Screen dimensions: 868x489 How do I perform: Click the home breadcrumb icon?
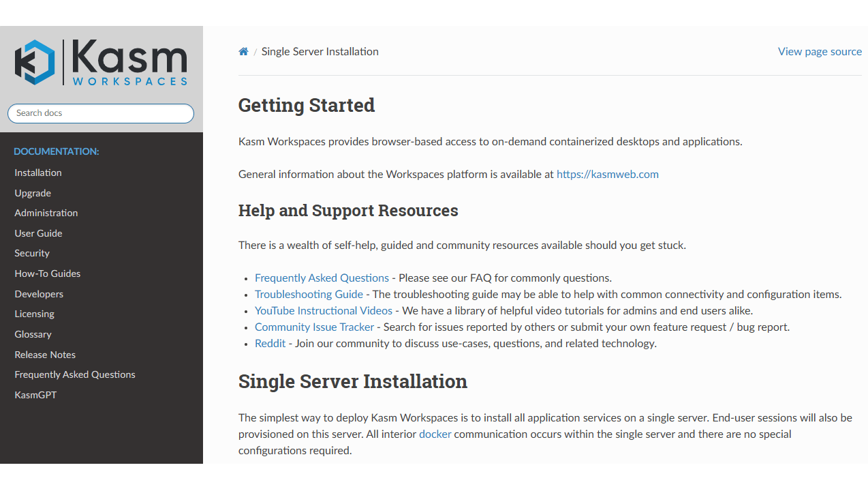click(x=243, y=52)
